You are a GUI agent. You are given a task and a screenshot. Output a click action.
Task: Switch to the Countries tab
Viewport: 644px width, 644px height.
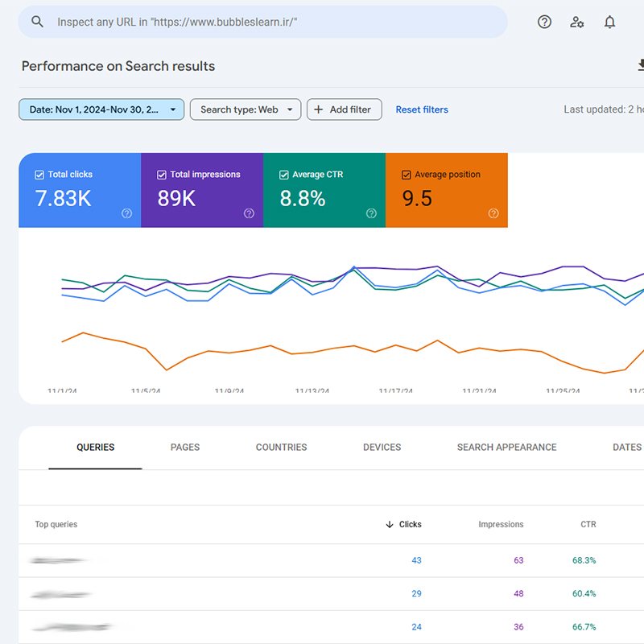(281, 447)
